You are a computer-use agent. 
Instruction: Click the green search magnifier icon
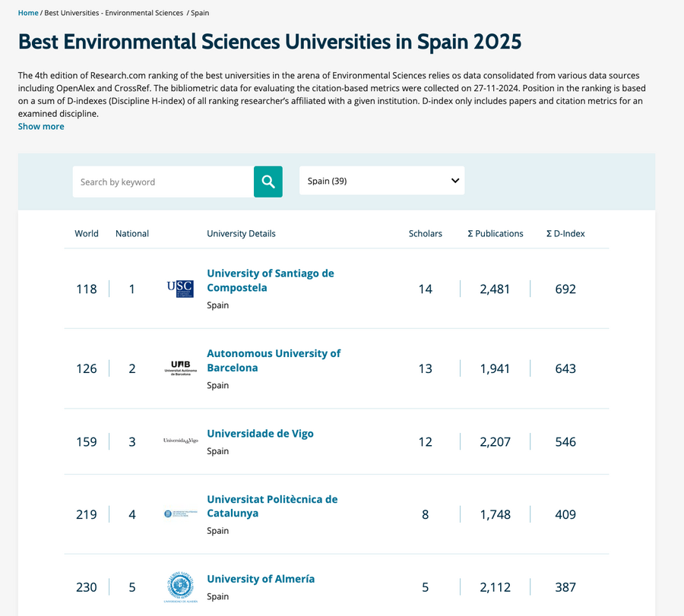pyautogui.click(x=268, y=182)
